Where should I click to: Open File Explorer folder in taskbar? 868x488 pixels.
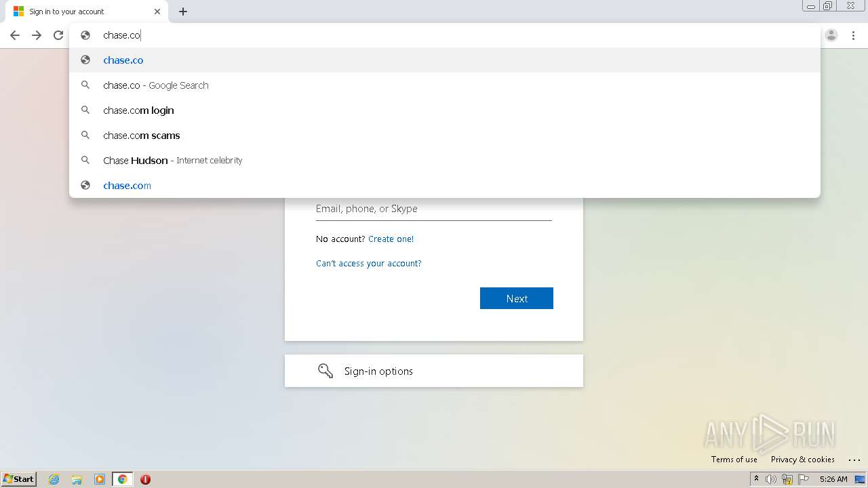point(77,479)
